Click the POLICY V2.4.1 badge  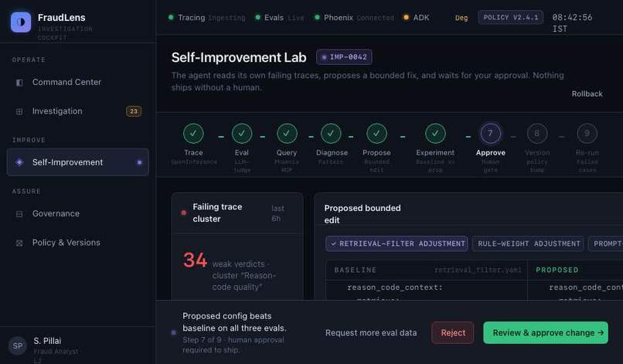[511, 18]
